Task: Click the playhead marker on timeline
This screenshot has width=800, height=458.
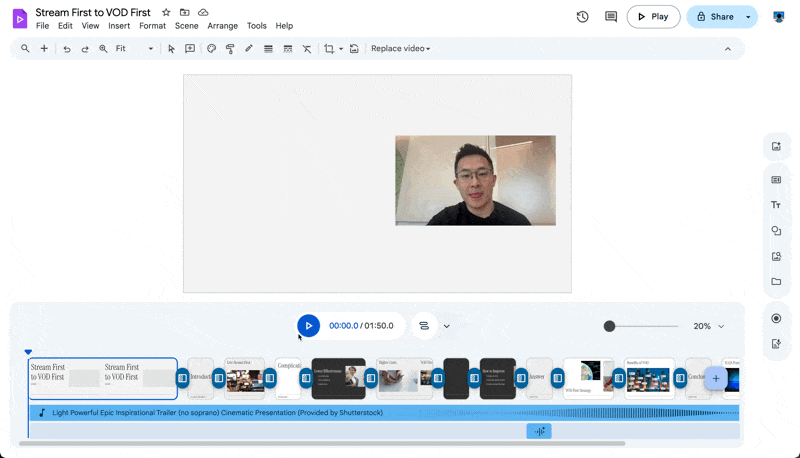Action: [x=28, y=352]
